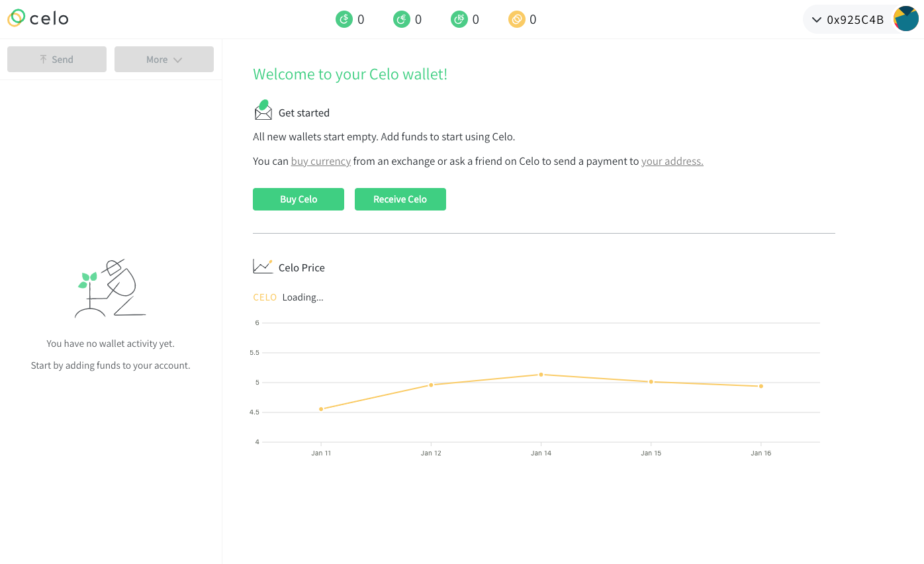Click 'You have no wallet activity yet.' text

[x=111, y=344]
